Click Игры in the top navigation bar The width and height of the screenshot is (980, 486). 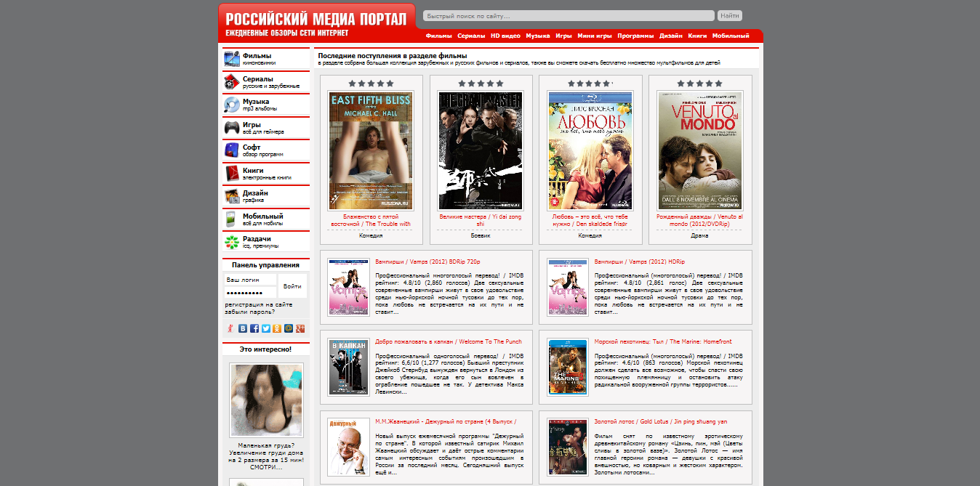563,36
